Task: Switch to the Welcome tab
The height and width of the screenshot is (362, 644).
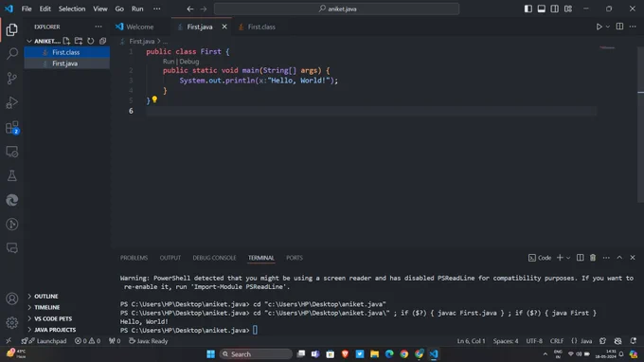Action: [x=140, y=27]
